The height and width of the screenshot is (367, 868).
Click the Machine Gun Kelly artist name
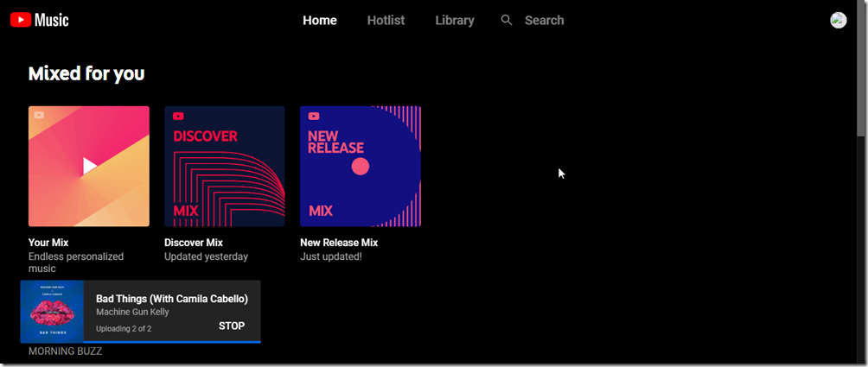coord(133,312)
